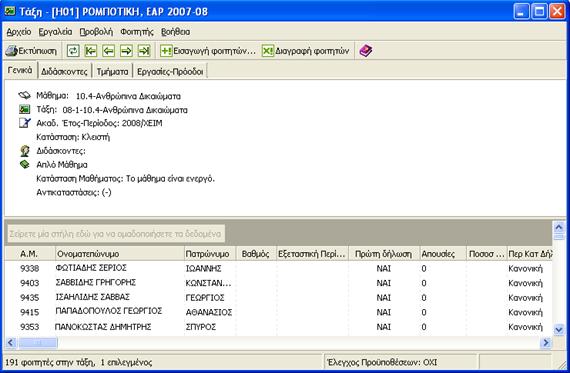This screenshot has height=373, width=570.
Task: Click the horizontal scrollbar thumb
Action: coord(37,342)
